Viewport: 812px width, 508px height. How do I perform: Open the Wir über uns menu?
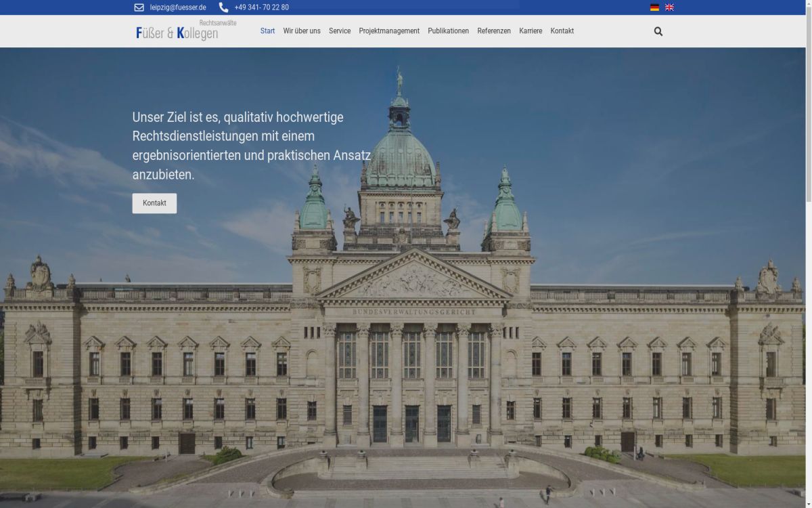click(302, 30)
